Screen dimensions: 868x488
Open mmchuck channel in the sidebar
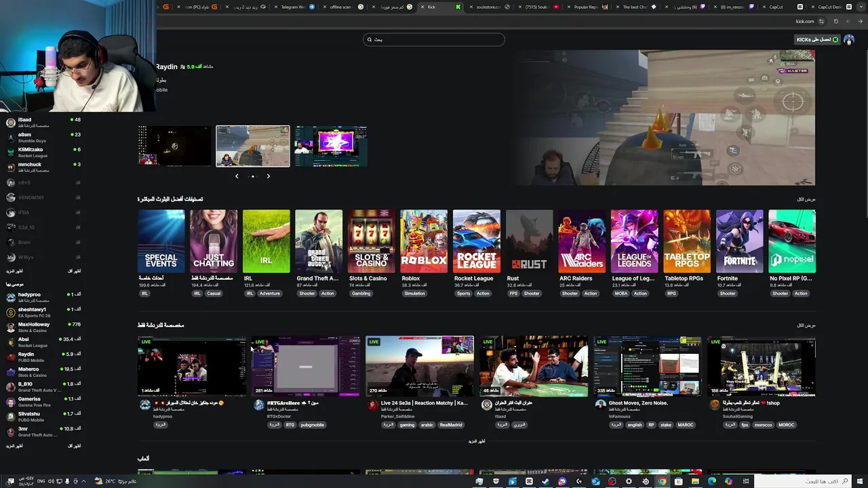42,167
